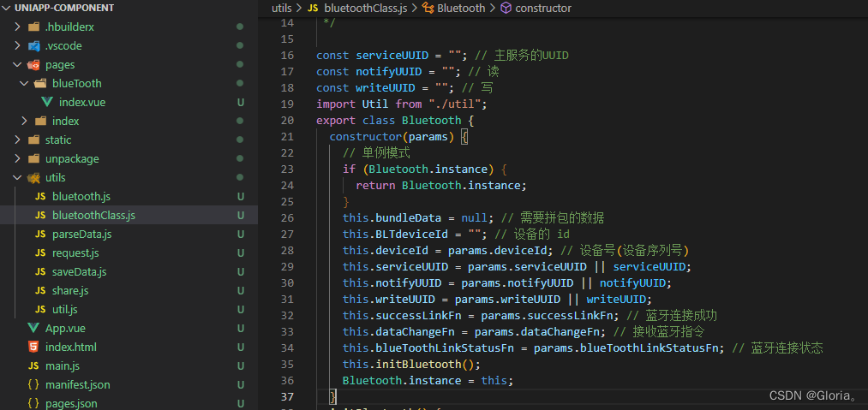This screenshot has width=868, height=410.
Task: Open Bluetooth class breadcrumb item
Action: [x=461, y=8]
